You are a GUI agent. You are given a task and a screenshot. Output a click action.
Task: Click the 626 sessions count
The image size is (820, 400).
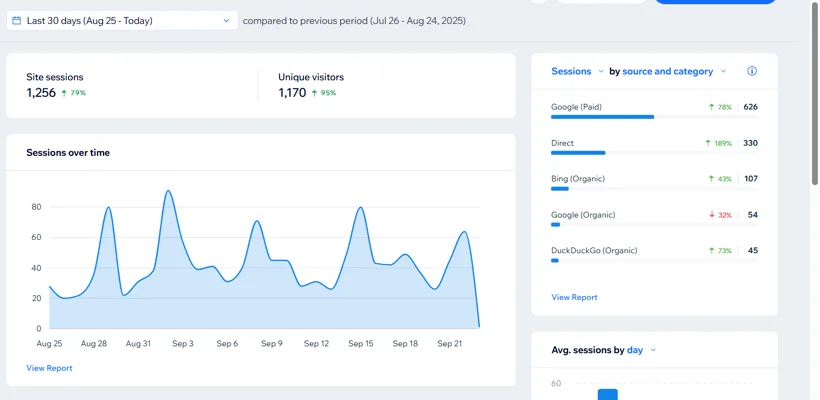point(750,107)
